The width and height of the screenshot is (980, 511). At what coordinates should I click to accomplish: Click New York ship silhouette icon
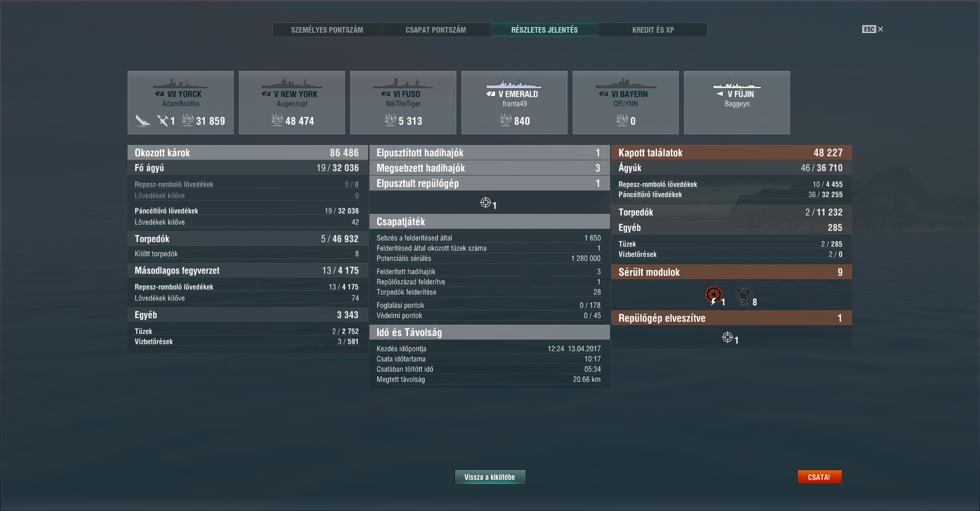pos(291,84)
